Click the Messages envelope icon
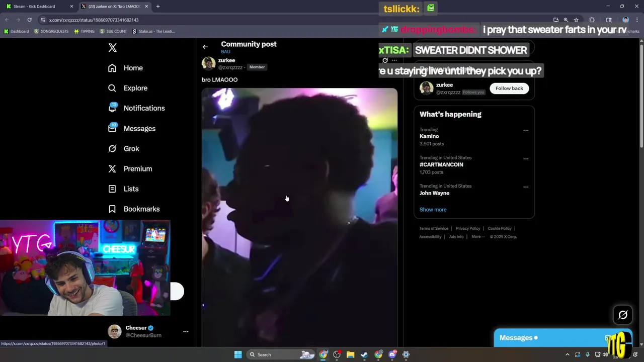Viewport: 644px width, 362px height. pos(112,128)
